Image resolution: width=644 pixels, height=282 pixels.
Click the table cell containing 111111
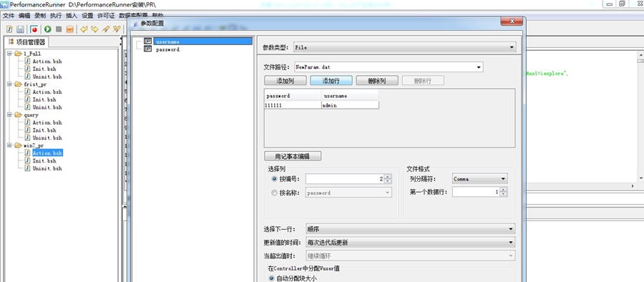[x=293, y=105]
